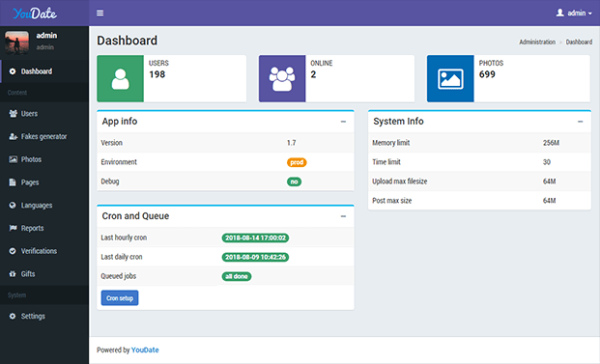This screenshot has height=364, width=600.
Task: Click the users count 198
Action: point(157,74)
